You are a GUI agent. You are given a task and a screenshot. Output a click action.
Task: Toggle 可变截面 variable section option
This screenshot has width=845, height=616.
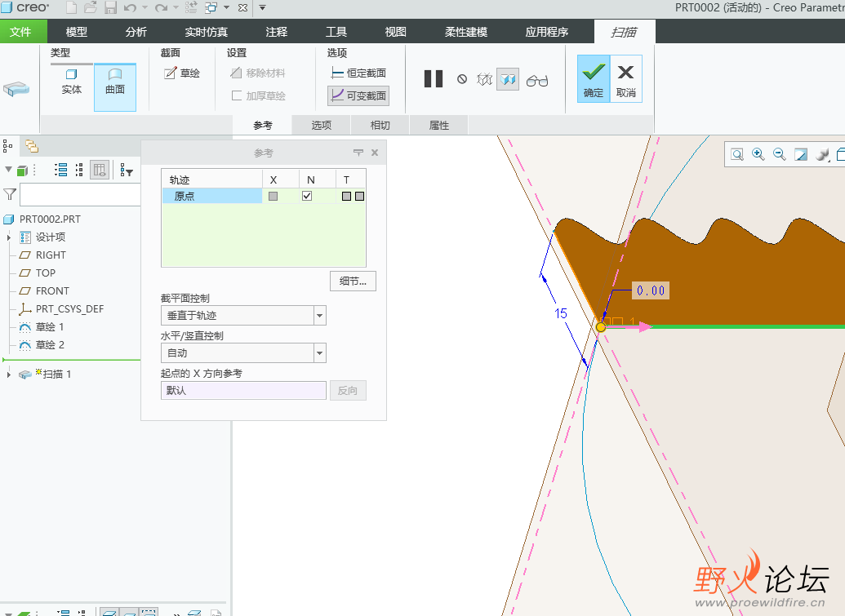tap(358, 95)
